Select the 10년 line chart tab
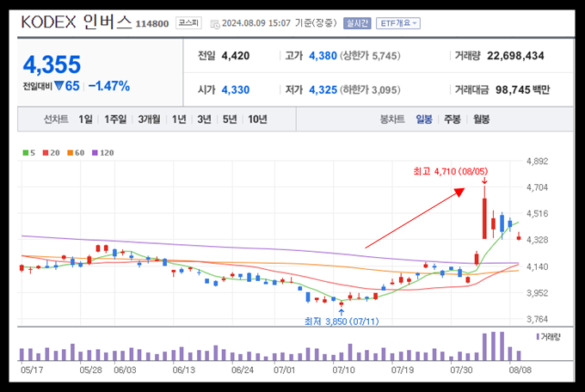Image resolution: width=585 pixels, height=392 pixels. (258, 119)
